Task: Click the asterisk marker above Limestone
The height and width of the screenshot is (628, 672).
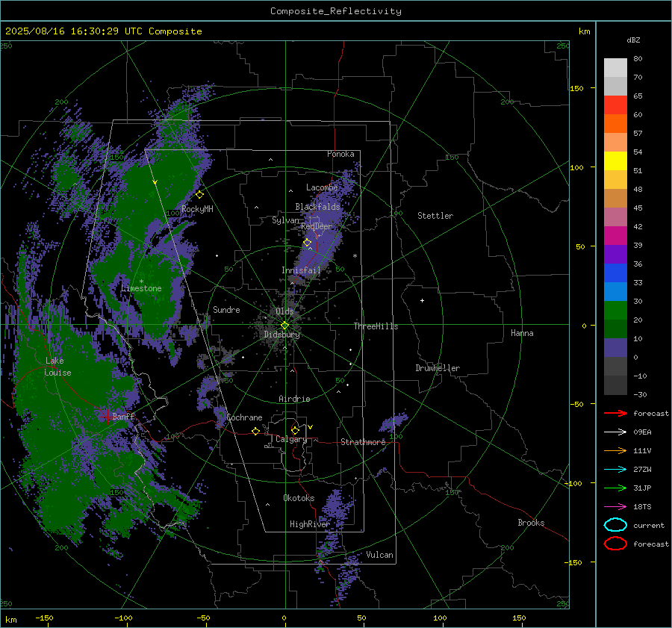Action: click(x=141, y=282)
